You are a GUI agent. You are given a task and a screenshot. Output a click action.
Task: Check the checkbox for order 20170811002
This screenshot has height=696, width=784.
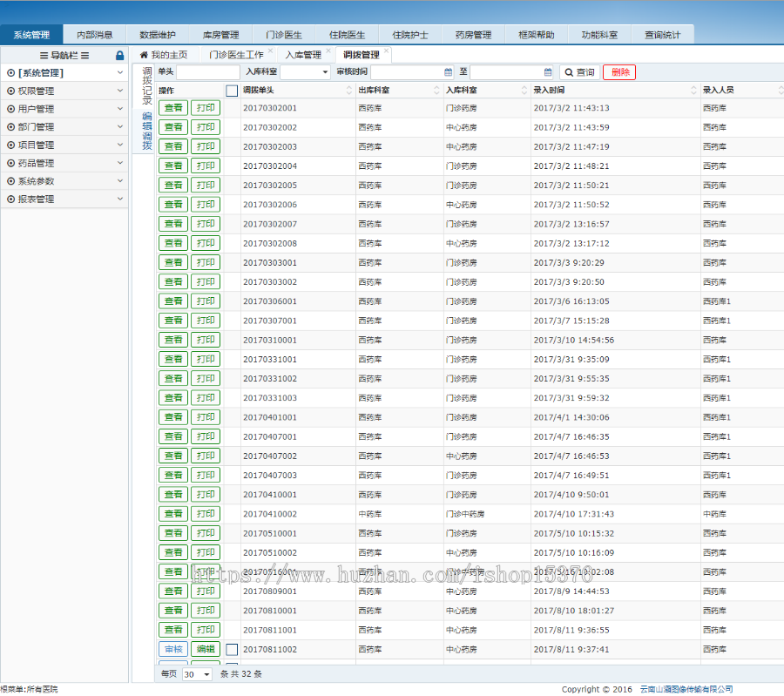point(232,649)
